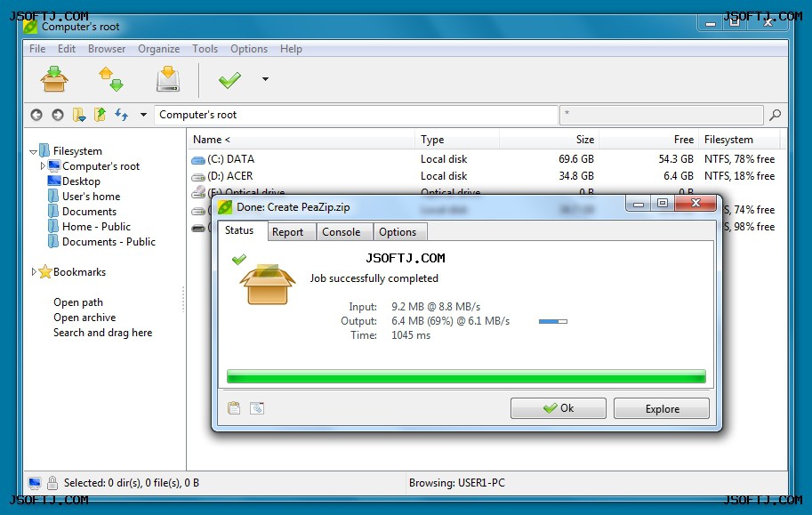Sort by the Name column header
This screenshot has height=515, width=812.
pos(301,140)
